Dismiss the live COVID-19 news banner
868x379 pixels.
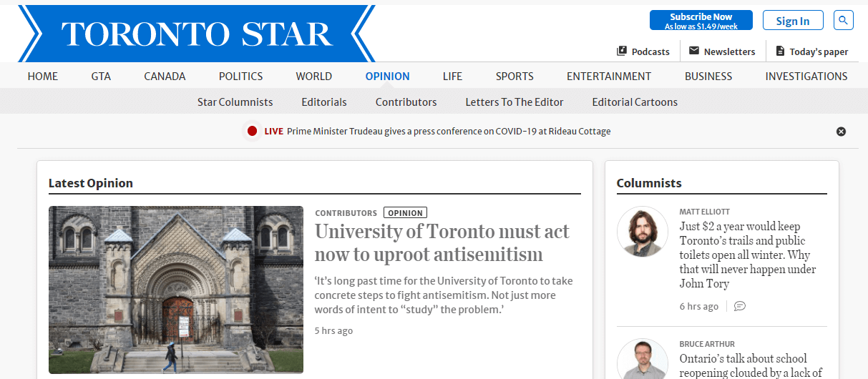841,132
